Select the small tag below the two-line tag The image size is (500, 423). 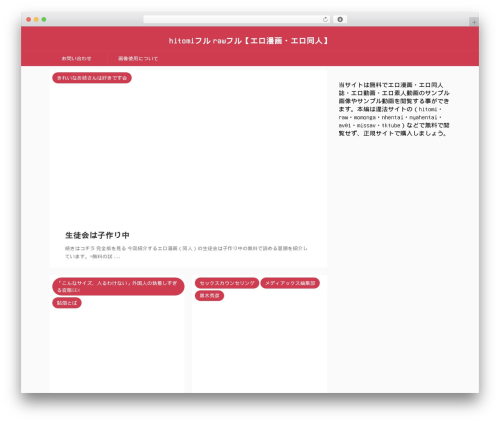tap(67, 303)
